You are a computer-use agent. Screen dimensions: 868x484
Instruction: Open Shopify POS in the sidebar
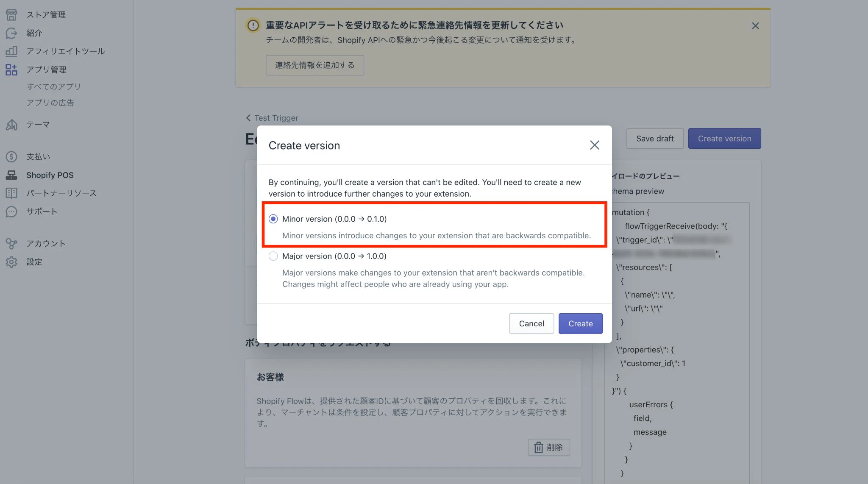[50, 175]
